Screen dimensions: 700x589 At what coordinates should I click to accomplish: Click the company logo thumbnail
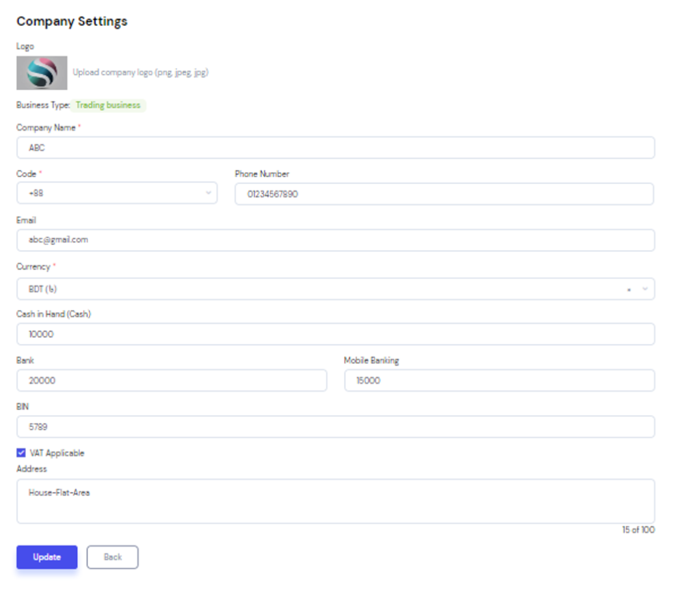pyautogui.click(x=42, y=73)
